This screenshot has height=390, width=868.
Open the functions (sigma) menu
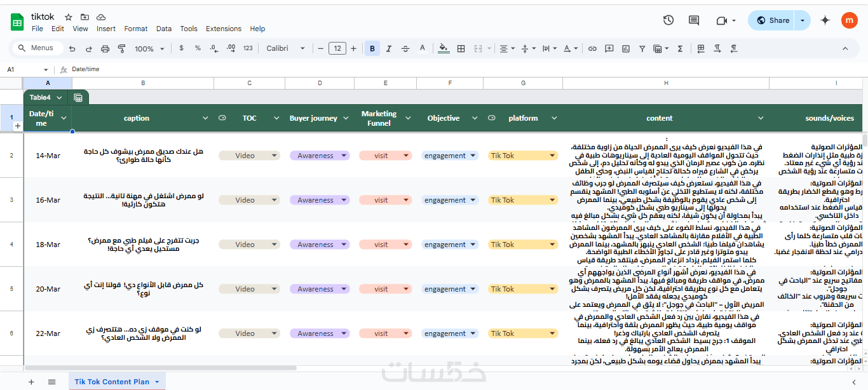[x=680, y=48]
